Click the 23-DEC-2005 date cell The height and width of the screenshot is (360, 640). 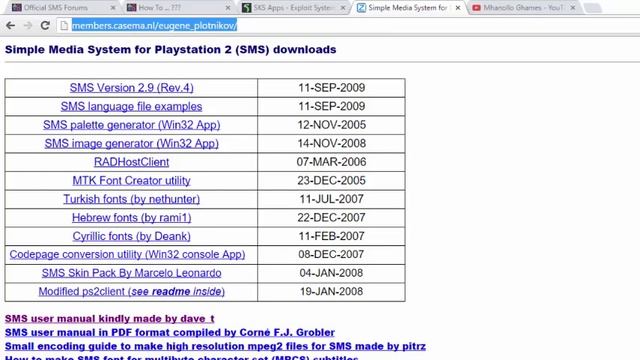click(331, 180)
